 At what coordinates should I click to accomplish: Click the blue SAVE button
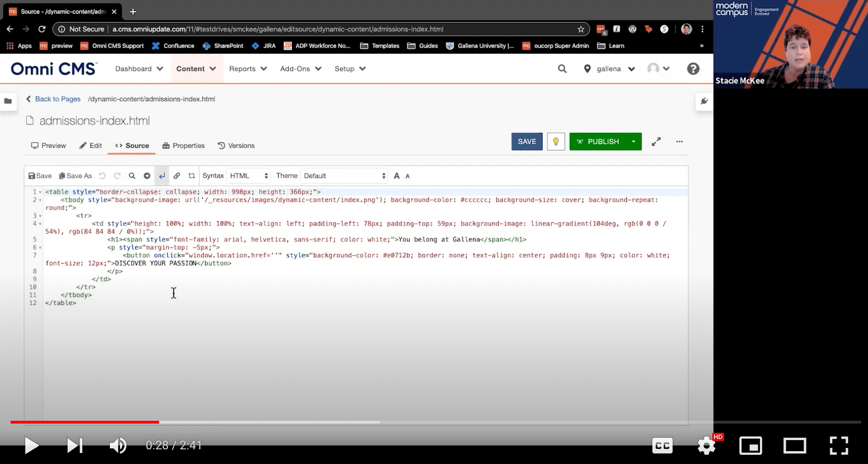coord(527,141)
